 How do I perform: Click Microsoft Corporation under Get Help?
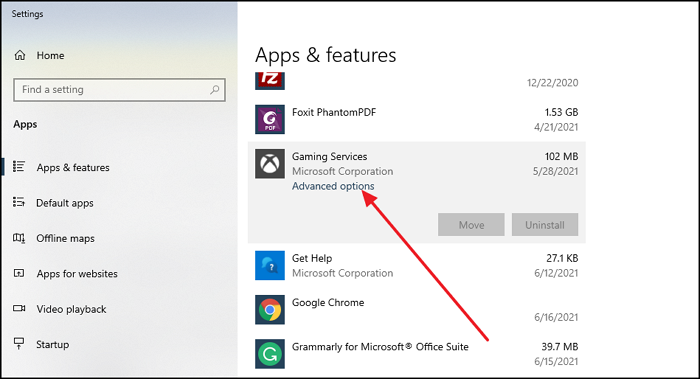(x=342, y=273)
